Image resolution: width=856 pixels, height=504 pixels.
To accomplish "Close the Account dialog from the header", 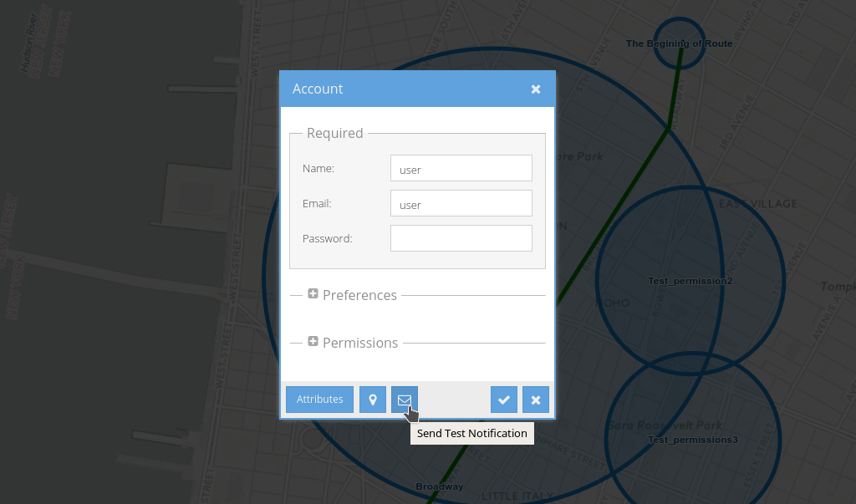I will 536,89.
